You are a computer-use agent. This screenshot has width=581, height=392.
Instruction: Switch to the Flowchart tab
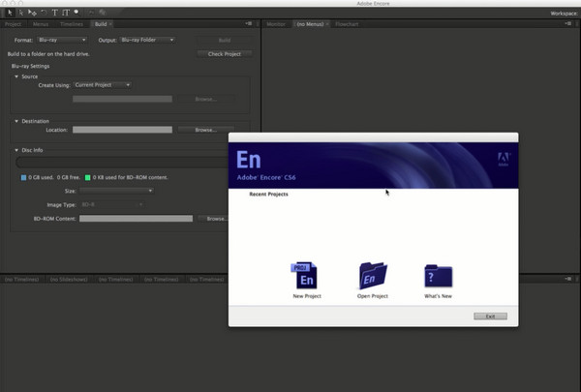pyautogui.click(x=347, y=24)
